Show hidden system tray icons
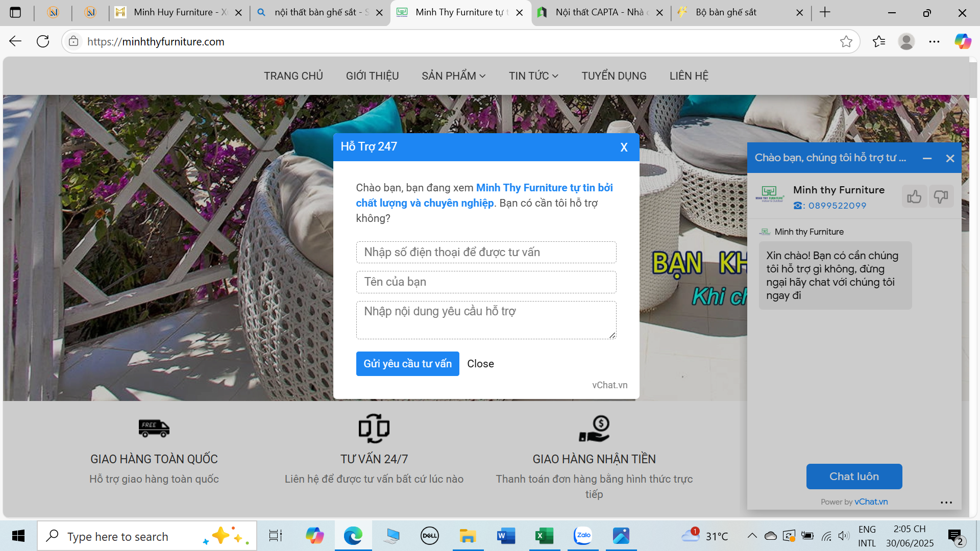 752,536
